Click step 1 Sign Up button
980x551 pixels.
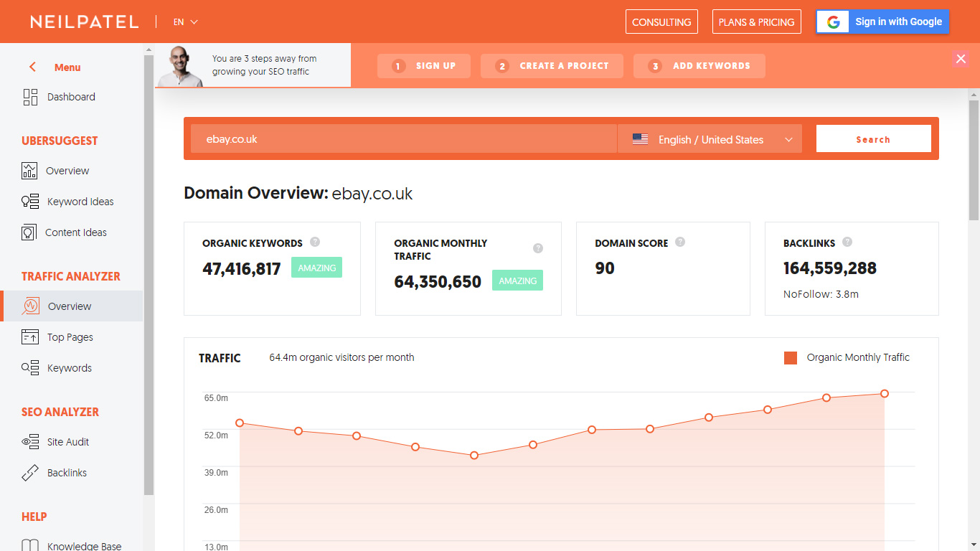tap(424, 66)
